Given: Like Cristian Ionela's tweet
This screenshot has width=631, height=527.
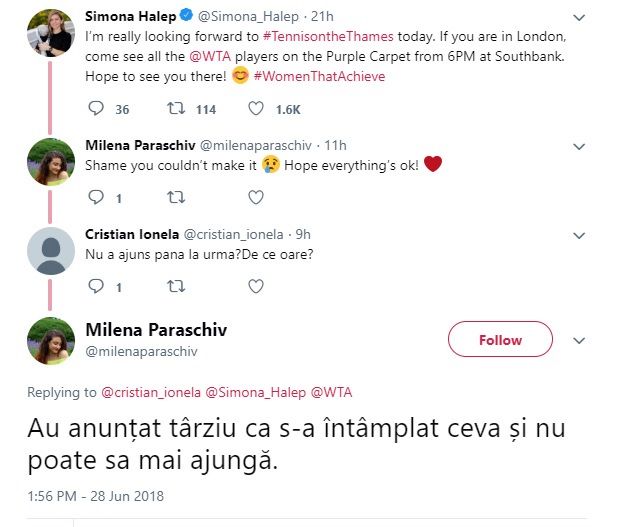Looking at the screenshot, I should click(x=255, y=287).
